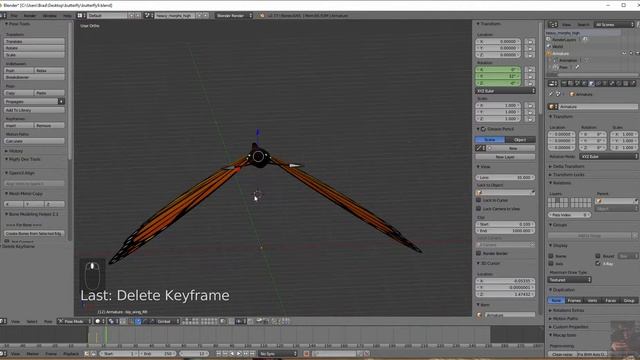Click the Pose item icon in outliner
The height and width of the screenshot is (360, 640).
coord(555,67)
